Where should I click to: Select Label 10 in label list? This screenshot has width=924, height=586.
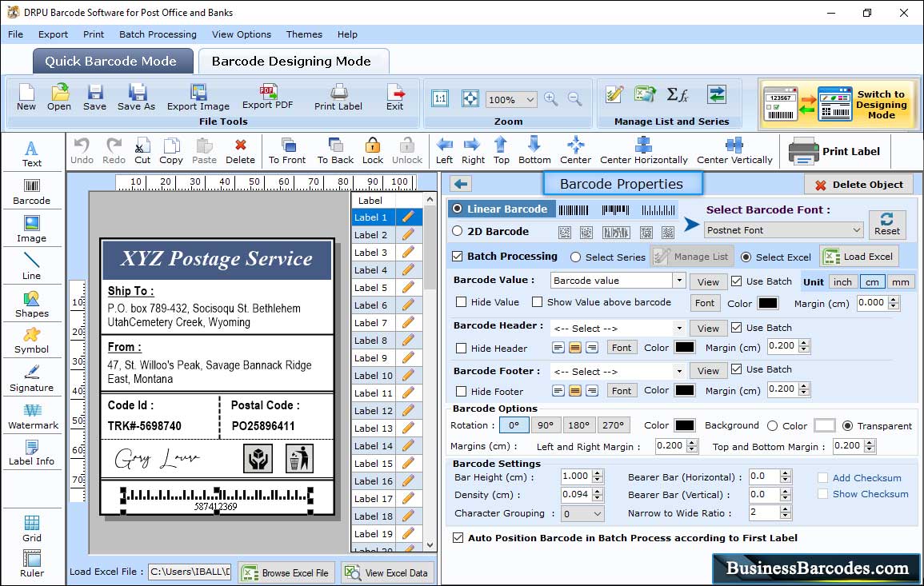coord(374,375)
